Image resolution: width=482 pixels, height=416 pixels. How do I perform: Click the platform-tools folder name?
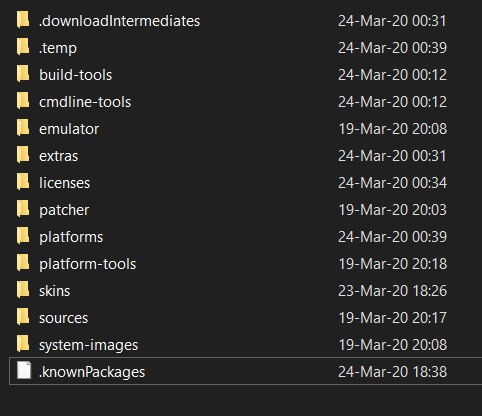(x=88, y=264)
